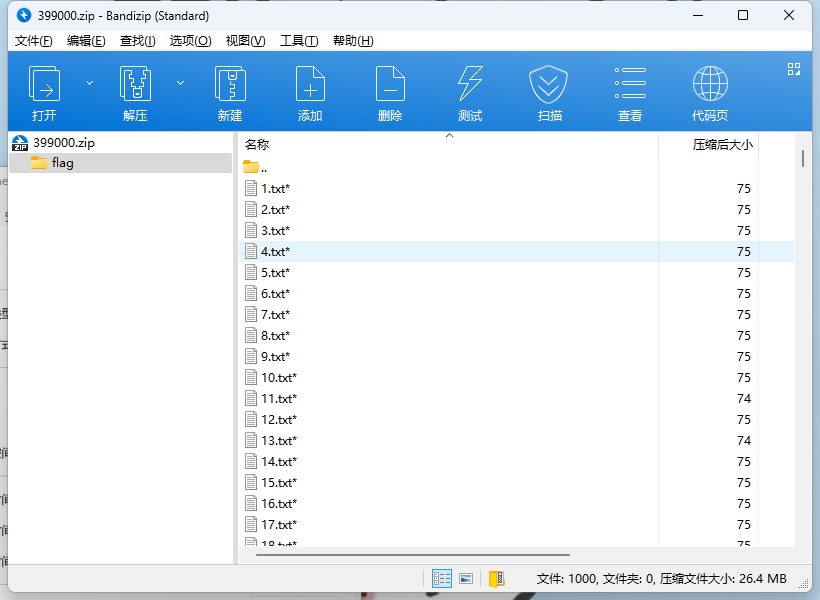
Task: Select file 6.txt* in the list
Action: pos(516,293)
